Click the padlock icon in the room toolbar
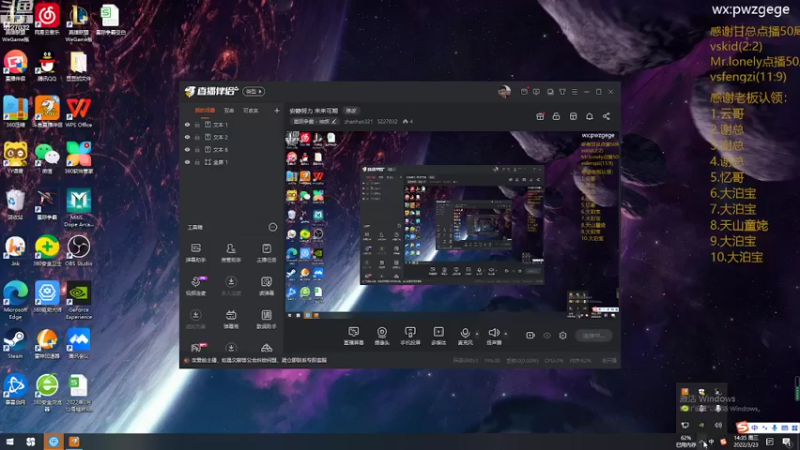This screenshot has height=450, width=800. coord(556,116)
